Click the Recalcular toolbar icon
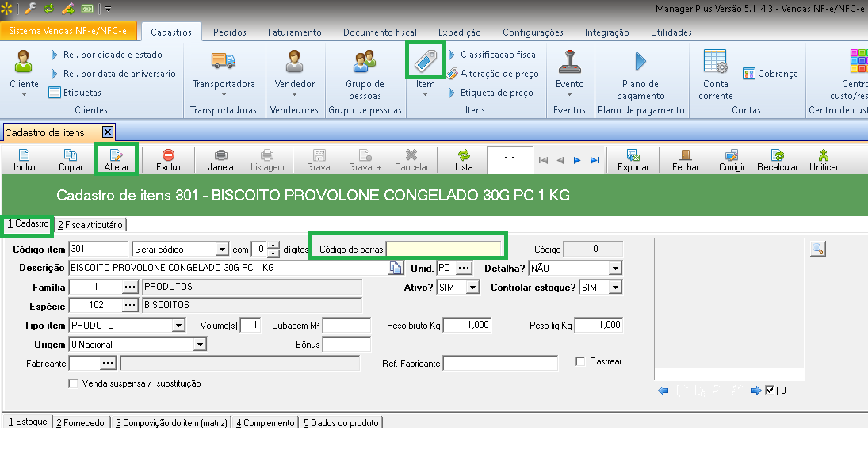Image resolution: width=868 pixels, height=454 pixels. tap(777, 155)
